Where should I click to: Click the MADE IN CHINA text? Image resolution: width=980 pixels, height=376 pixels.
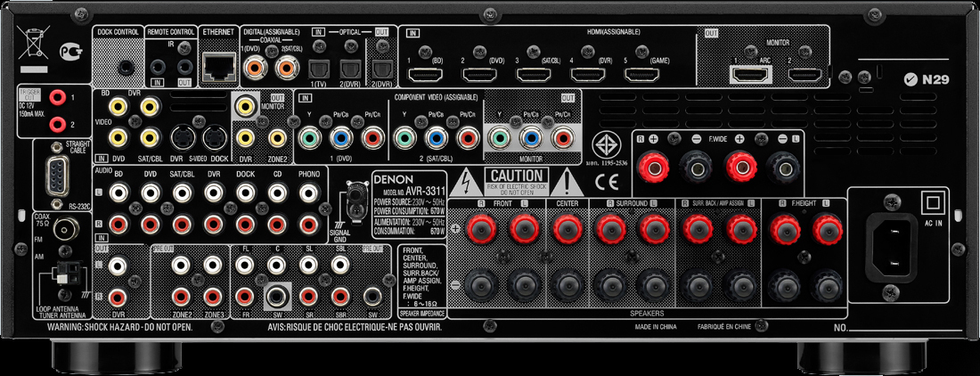[x=655, y=326]
